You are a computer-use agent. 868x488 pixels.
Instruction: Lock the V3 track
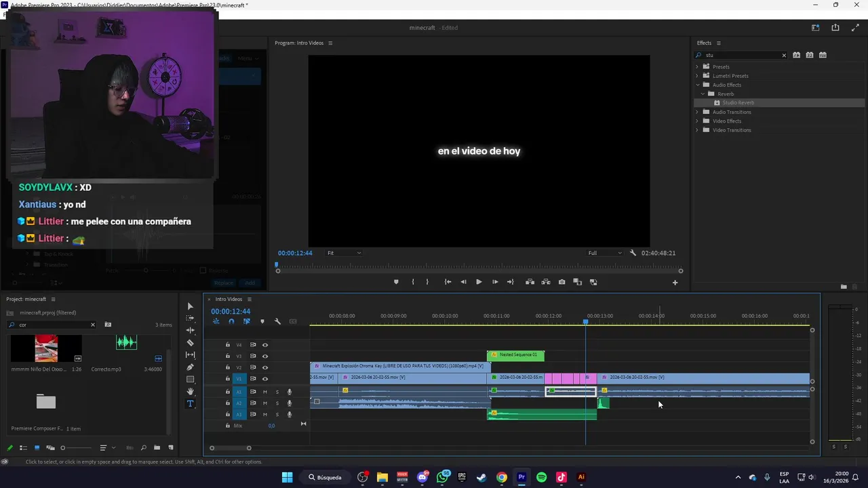[x=228, y=357]
